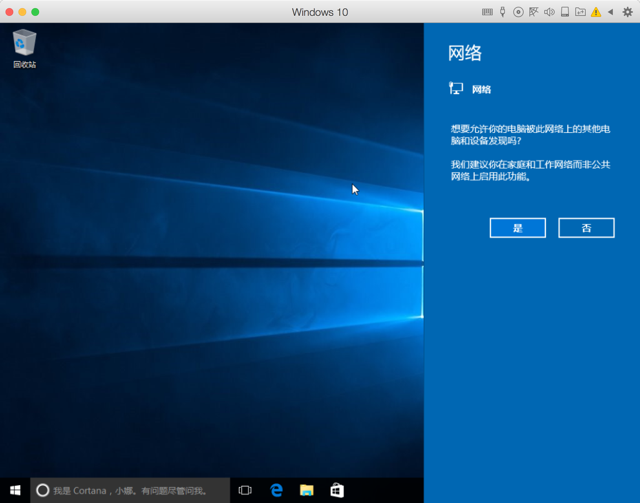Click the keyboard icon in the title bar
Screen dimensions: 640x503
click(x=487, y=12)
